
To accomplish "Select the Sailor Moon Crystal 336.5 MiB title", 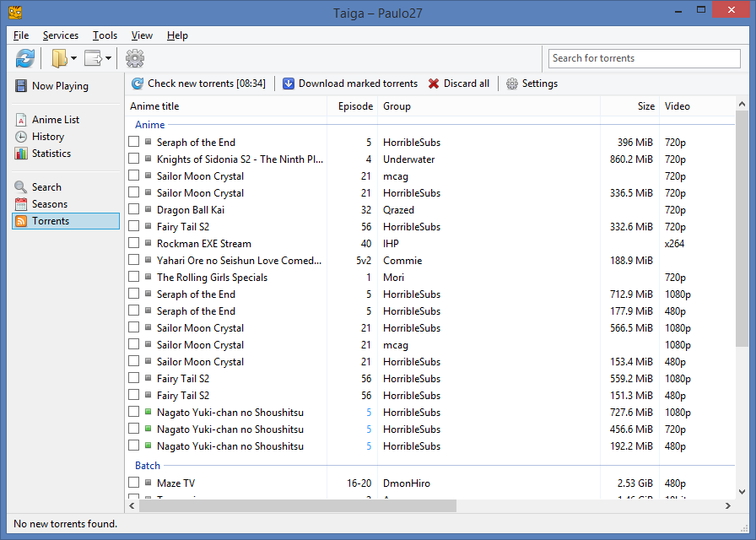I will point(200,193).
